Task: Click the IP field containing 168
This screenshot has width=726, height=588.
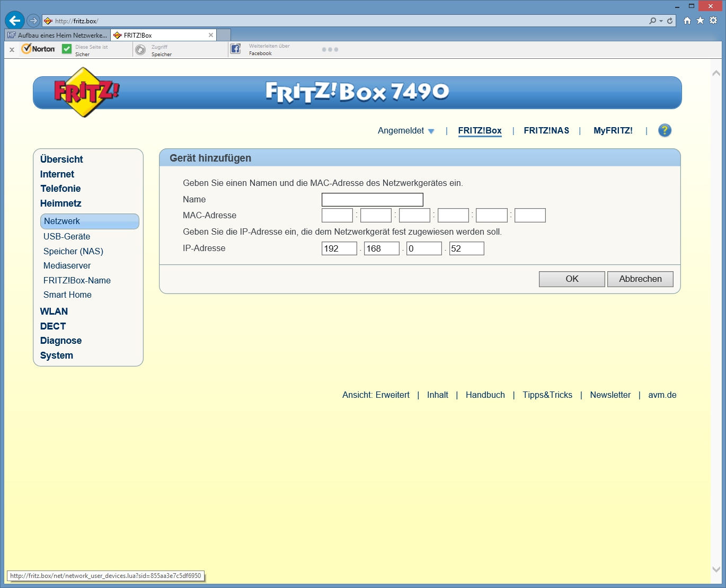Action: tap(382, 248)
